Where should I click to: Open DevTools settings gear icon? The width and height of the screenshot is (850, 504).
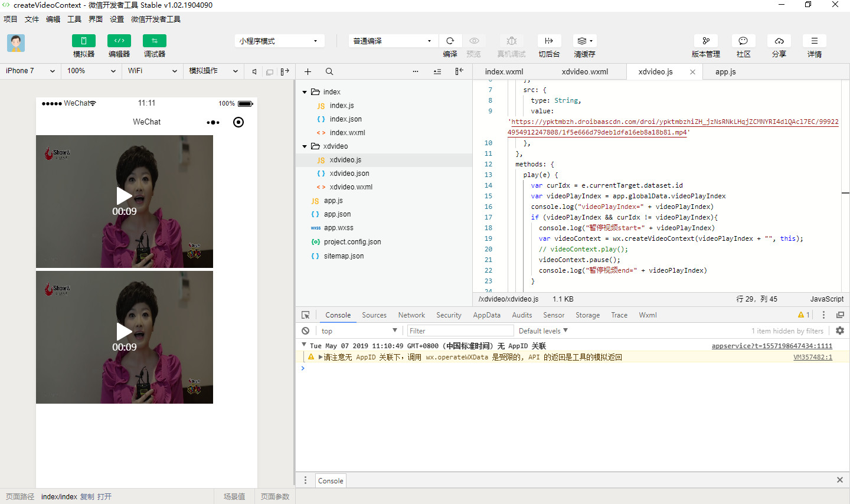point(839,330)
